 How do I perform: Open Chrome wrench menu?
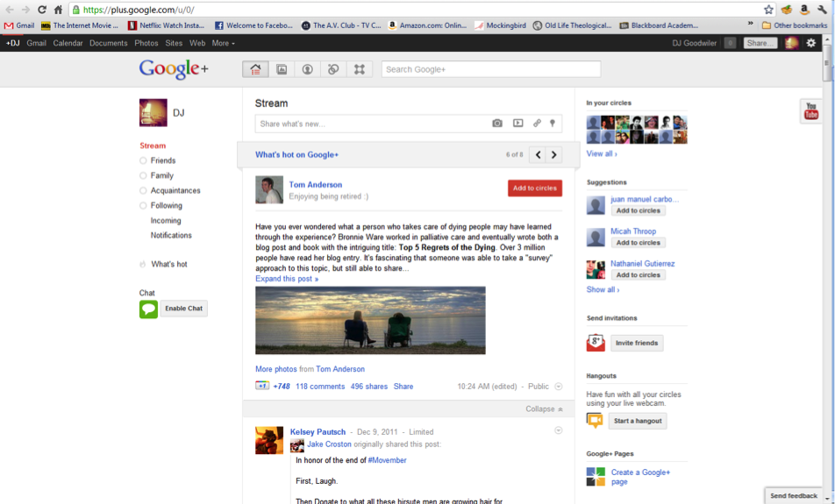pyautogui.click(x=823, y=10)
